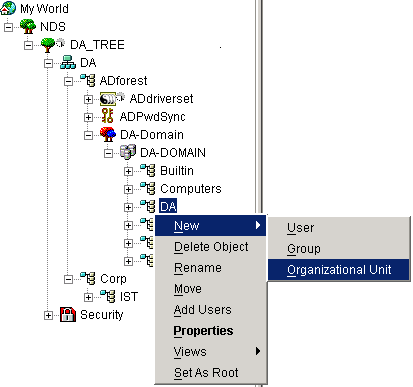Collapse the DA-Domain node
413x387 pixels.
click(88, 135)
